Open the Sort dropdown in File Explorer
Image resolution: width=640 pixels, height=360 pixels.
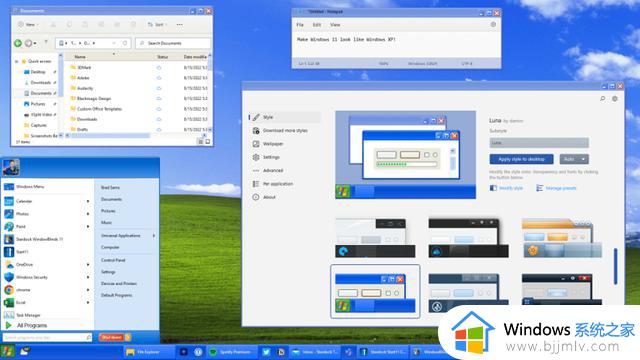click(158, 24)
